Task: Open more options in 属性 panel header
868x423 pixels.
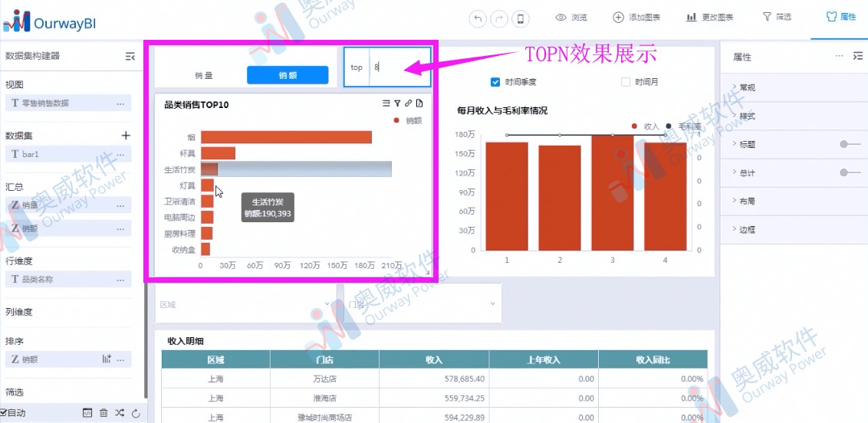Action: [839, 56]
